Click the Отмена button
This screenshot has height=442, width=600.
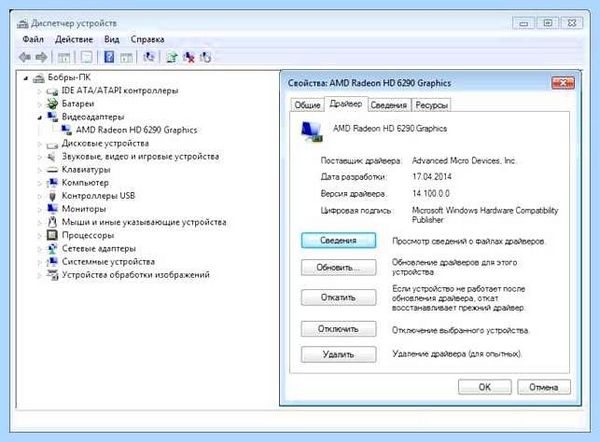[544, 387]
